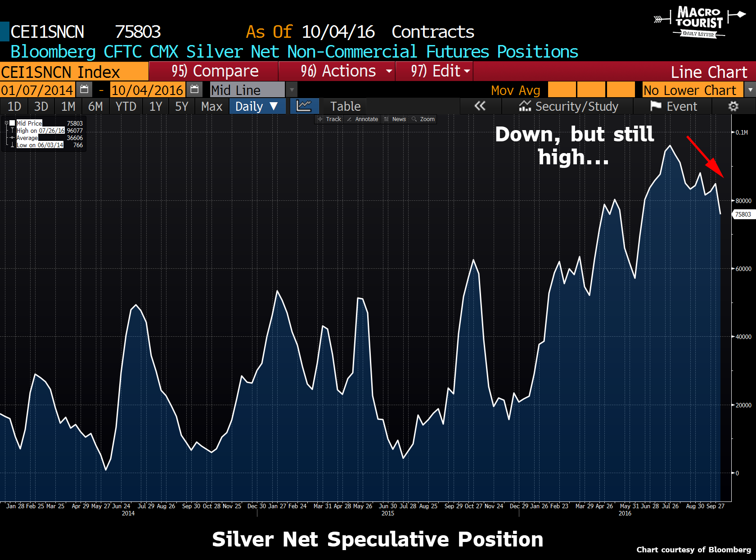The height and width of the screenshot is (560, 756).
Task: Select the Max range tab
Action: (x=211, y=106)
